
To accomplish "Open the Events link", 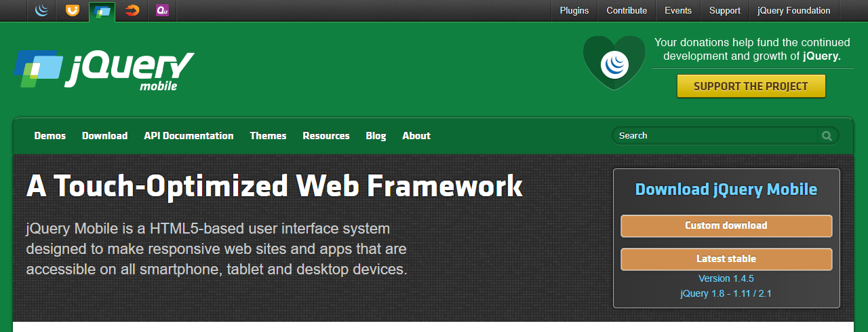I will coord(678,10).
